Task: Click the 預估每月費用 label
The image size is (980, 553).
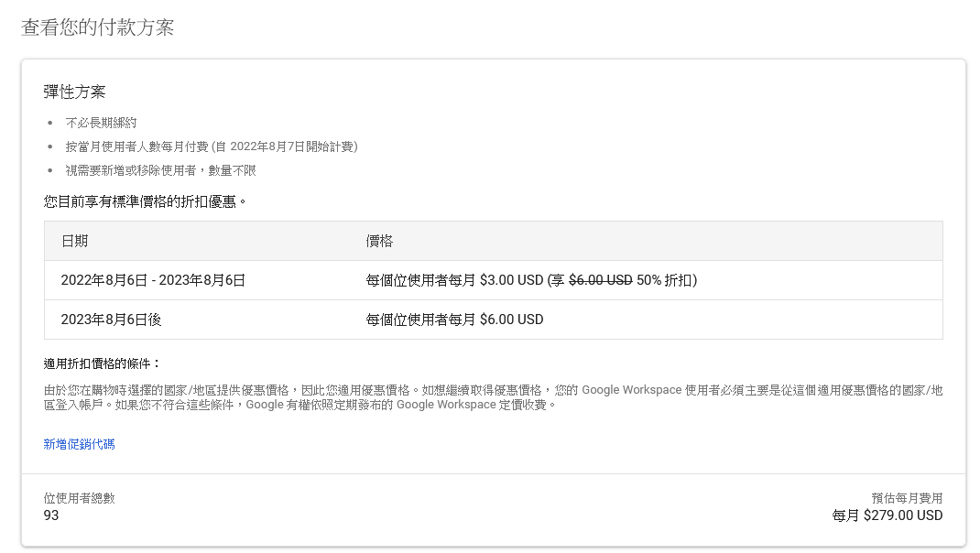Action: 906,498
